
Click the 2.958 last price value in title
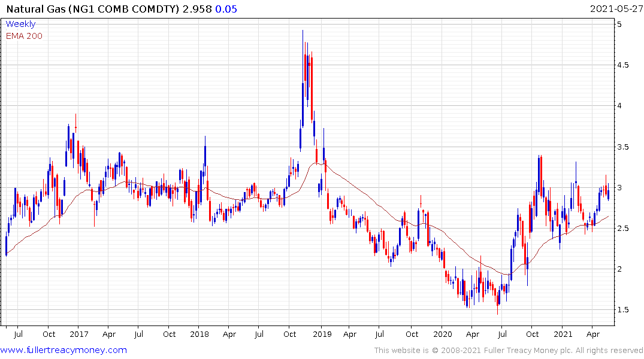pyautogui.click(x=196, y=10)
